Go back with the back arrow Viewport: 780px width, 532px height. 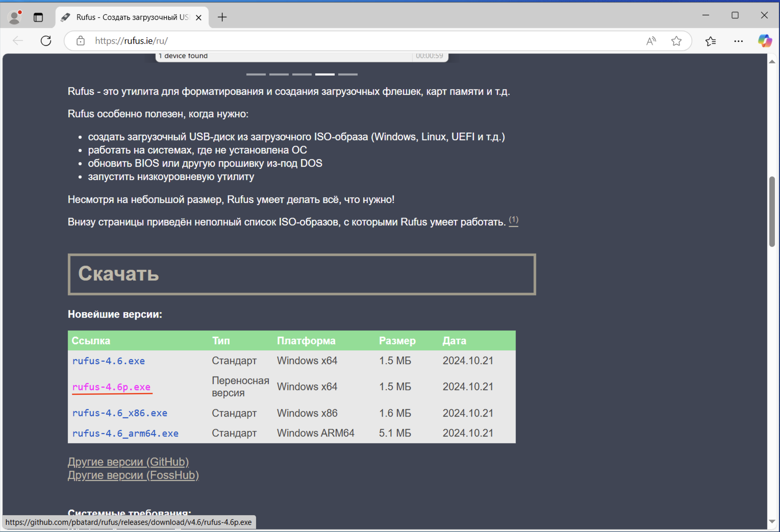[17, 41]
